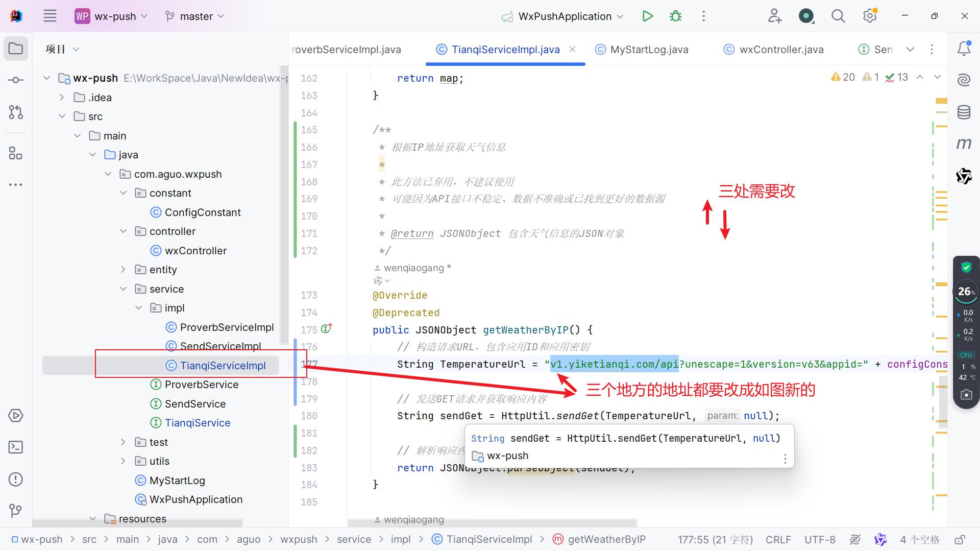This screenshot has width=980, height=551.
Task: Open the Notifications bell
Action: point(964,49)
